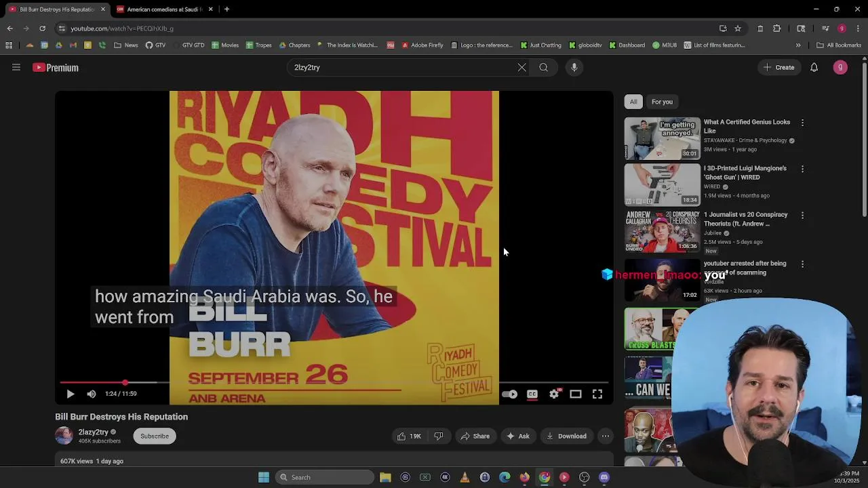Screen dimensions: 868x488
Task: Open a new browser tab
Action: pyautogui.click(x=226, y=9)
